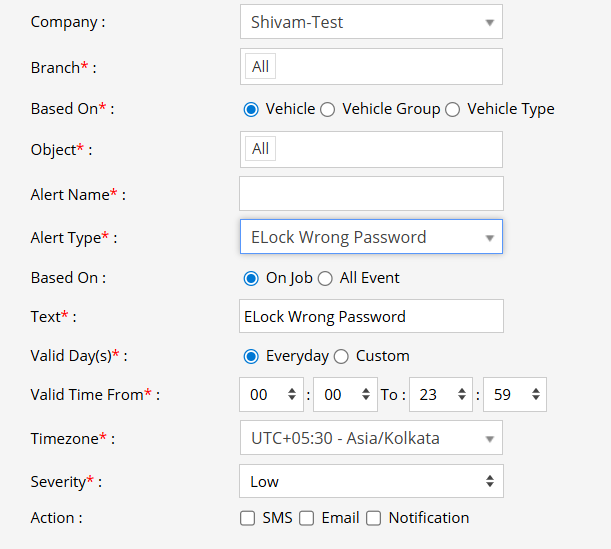
Task: Pick the Custom valid days option
Action: (x=341, y=356)
